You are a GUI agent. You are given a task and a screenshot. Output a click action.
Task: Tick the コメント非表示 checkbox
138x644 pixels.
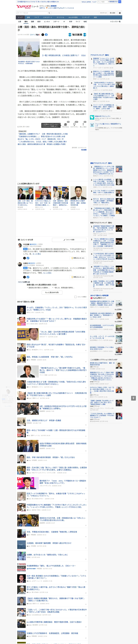coord(75,297)
